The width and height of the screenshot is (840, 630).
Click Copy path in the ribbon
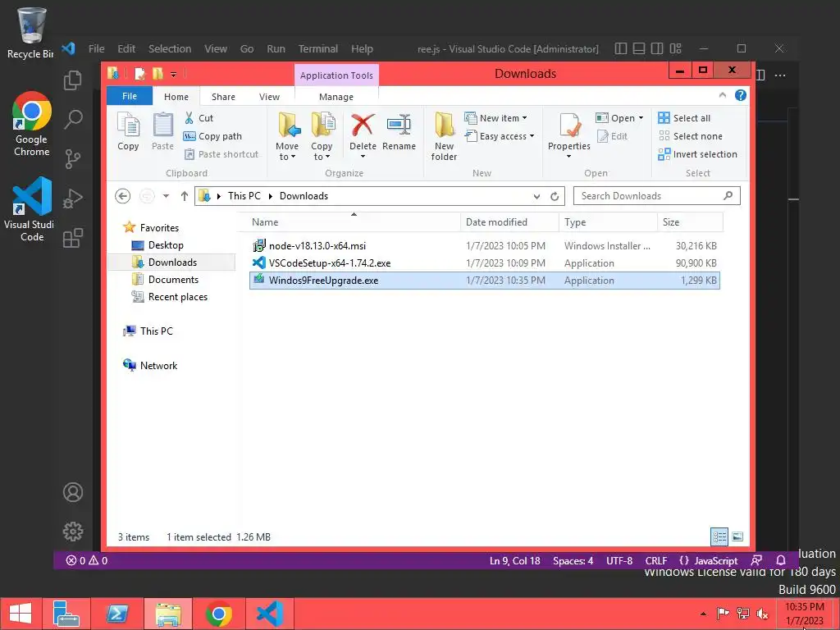click(212, 136)
